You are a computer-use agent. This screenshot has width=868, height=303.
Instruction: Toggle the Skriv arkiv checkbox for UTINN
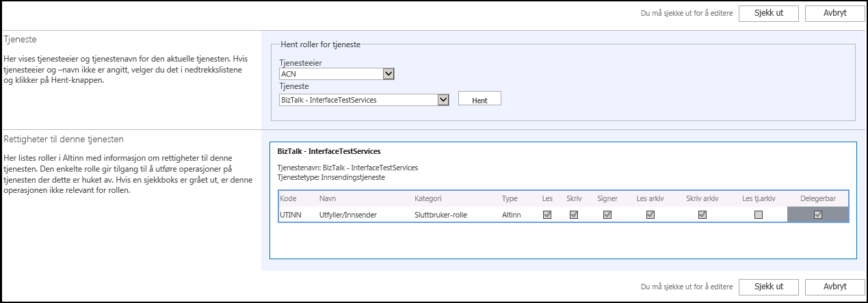[702, 215]
